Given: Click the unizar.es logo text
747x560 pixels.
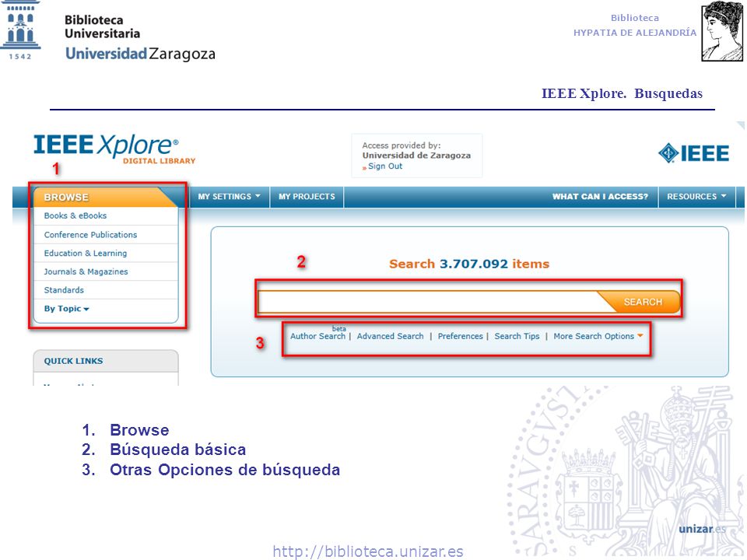Looking at the screenshot, I should click(x=702, y=529).
